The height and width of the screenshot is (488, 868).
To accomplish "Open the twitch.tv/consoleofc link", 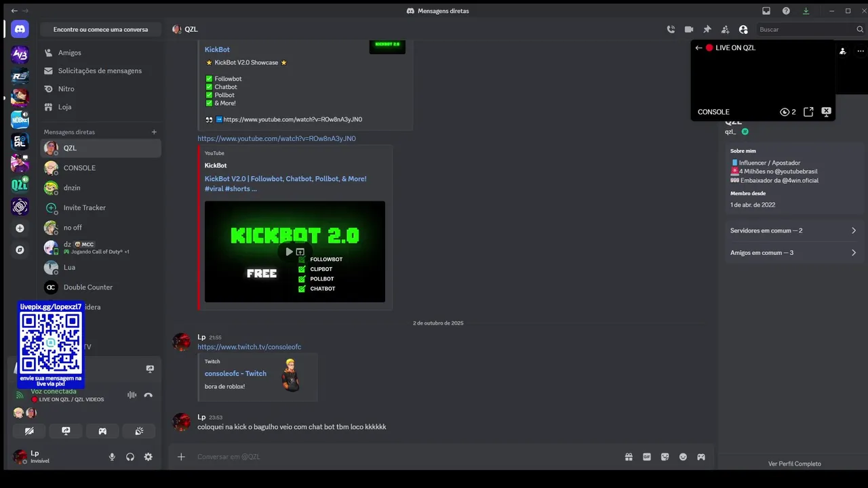I will point(250,347).
